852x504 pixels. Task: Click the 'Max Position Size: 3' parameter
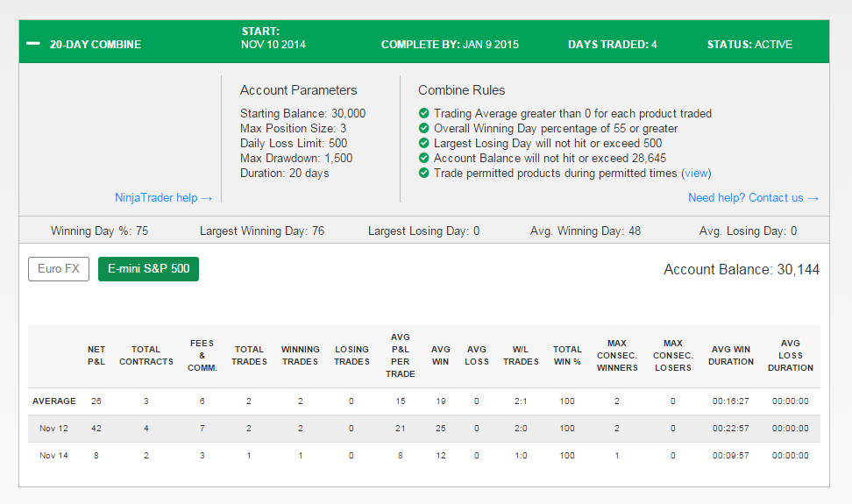pyautogui.click(x=293, y=128)
